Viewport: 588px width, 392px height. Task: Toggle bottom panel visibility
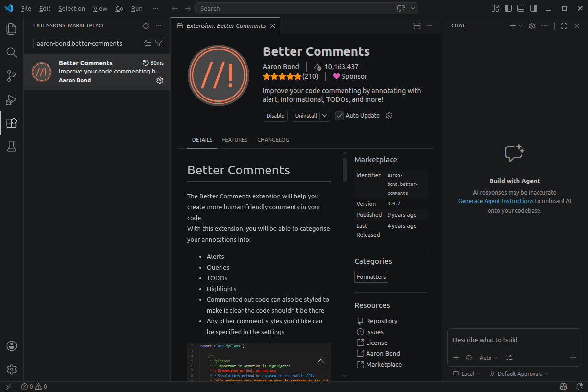pos(521,8)
